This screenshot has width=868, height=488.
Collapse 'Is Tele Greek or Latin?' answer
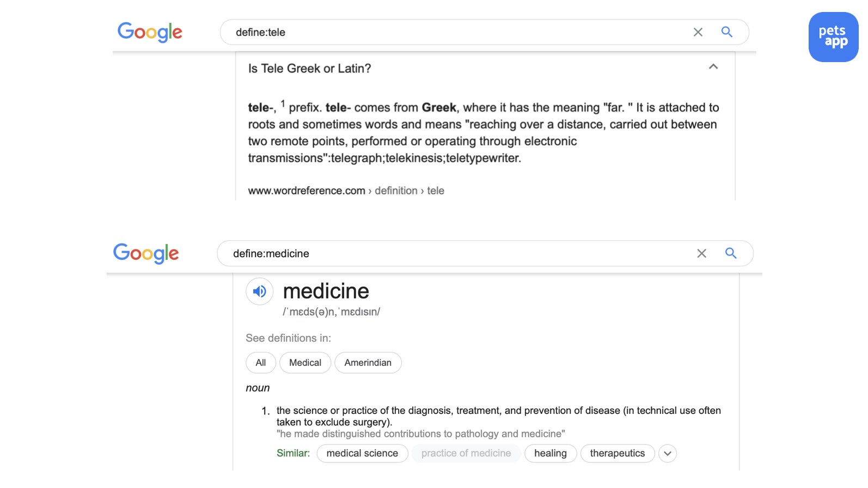(x=713, y=67)
